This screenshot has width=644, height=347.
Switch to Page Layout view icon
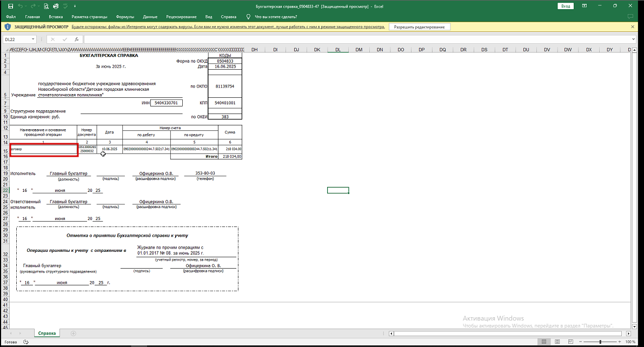pyautogui.click(x=557, y=342)
